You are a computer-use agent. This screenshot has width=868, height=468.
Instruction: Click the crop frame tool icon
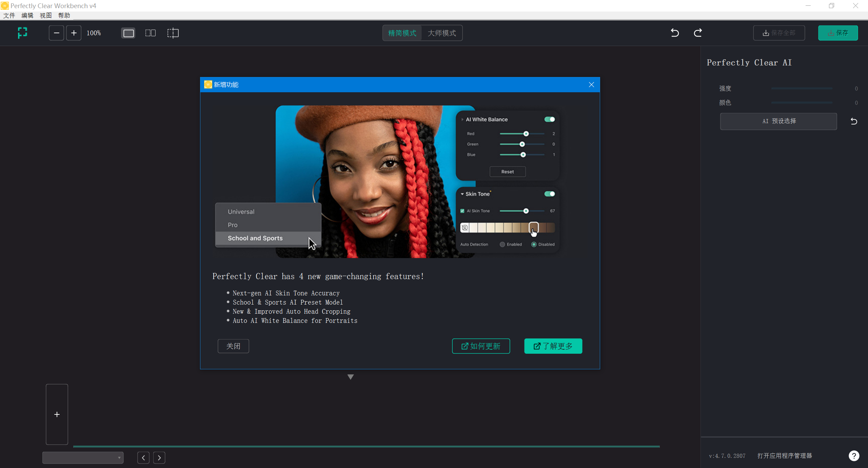22,33
